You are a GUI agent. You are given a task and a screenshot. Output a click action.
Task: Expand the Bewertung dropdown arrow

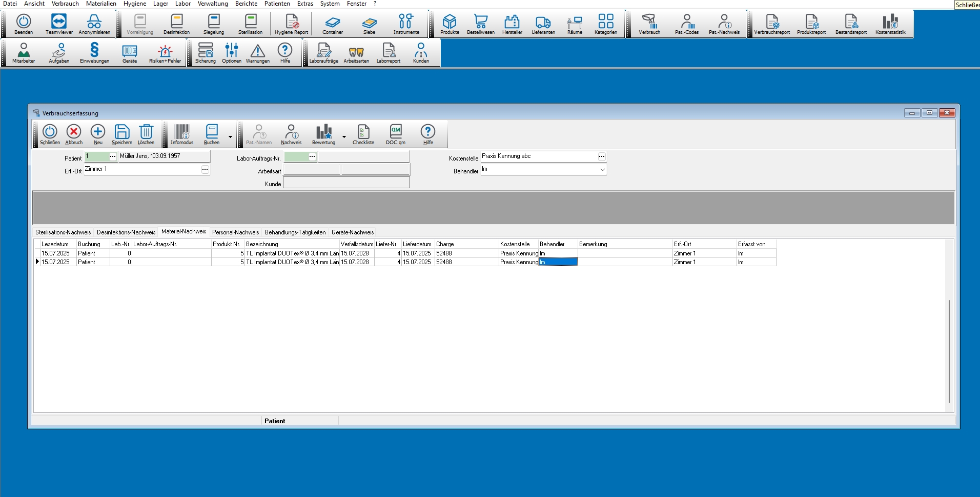[x=344, y=137]
